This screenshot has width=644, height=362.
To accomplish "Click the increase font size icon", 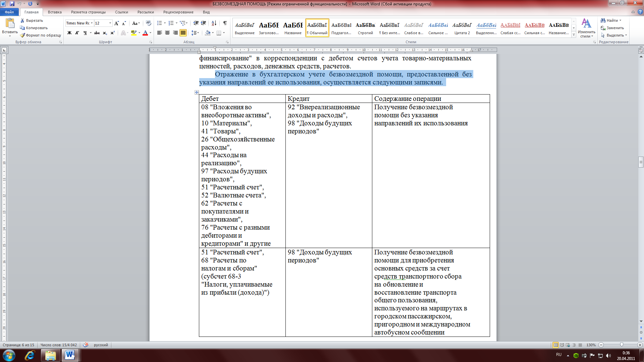I will 116,23.
